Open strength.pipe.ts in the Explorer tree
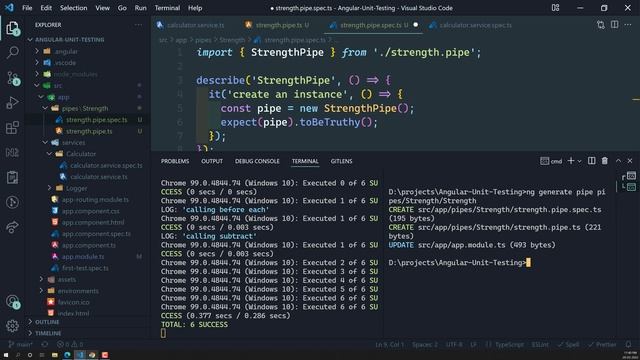 coord(89,131)
